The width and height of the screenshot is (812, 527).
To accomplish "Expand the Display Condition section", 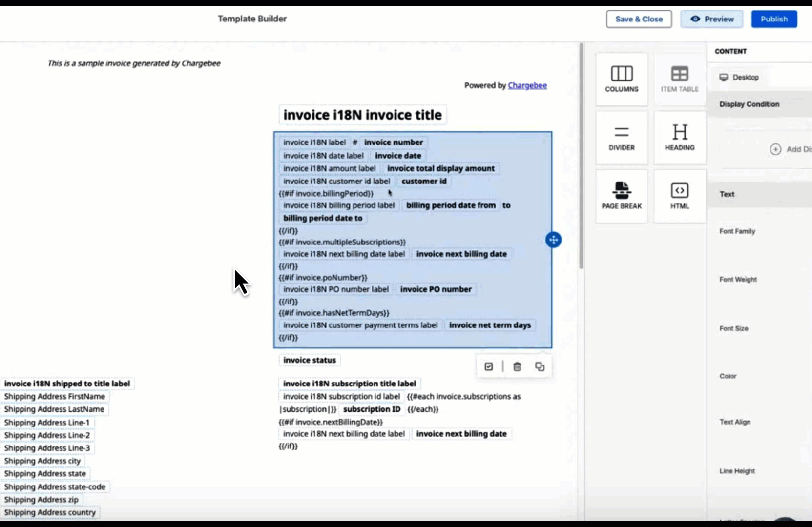I will pyautogui.click(x=749, y=104).
